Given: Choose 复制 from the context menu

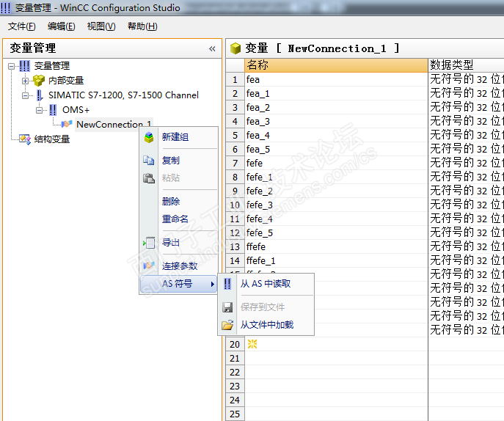Looking at the screenshot, I should pyautogui.click(x=179, y=160).
